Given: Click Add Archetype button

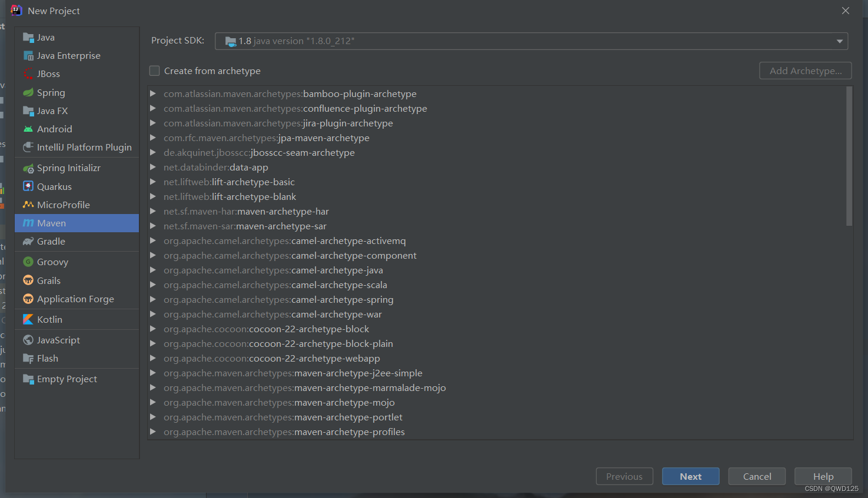Looking at the screenshot, I should (x=805, y=71).
